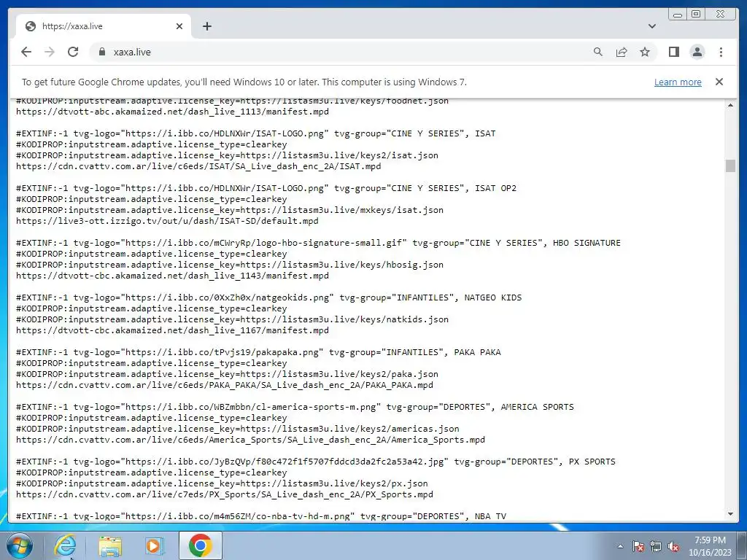
Task: Click the dash_live_1167/manifest.mpd line
Action: [172, 330]
